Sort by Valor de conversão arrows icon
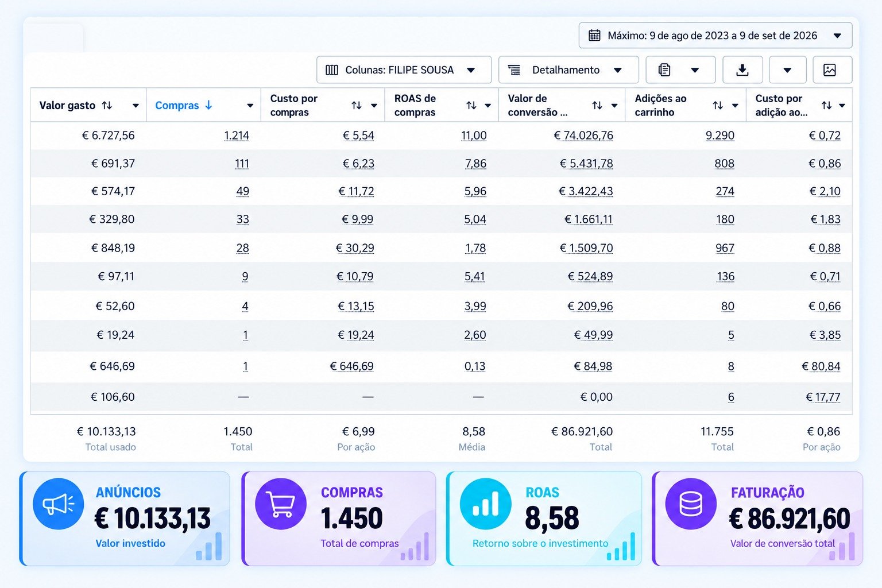The height and width of the screenshot is (588, 882). [597, 105]
